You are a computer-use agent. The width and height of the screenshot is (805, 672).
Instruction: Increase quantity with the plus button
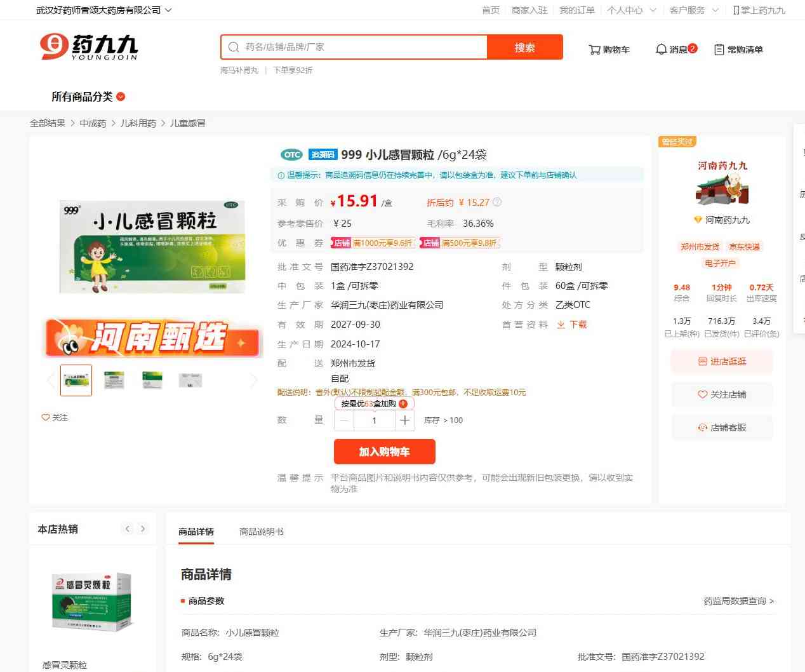405,420
